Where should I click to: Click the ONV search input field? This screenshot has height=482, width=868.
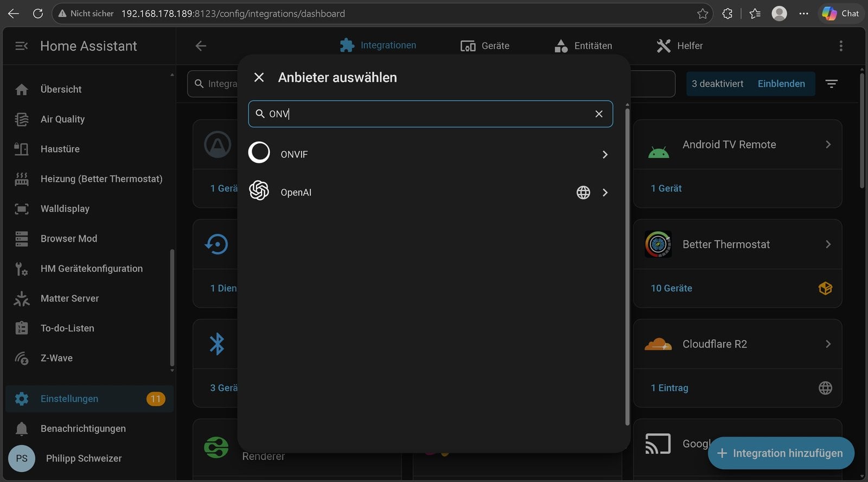[431, 114]
